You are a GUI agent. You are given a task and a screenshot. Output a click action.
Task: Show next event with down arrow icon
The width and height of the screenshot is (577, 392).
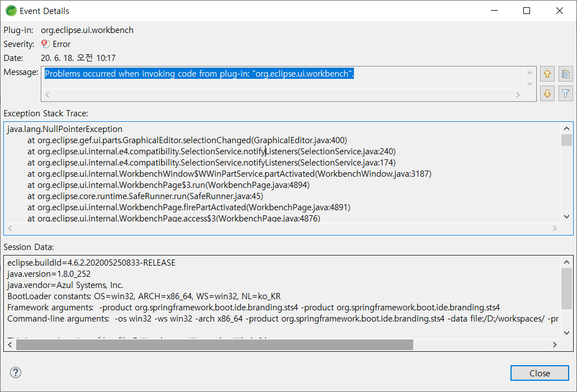click(x=547, y=93)
